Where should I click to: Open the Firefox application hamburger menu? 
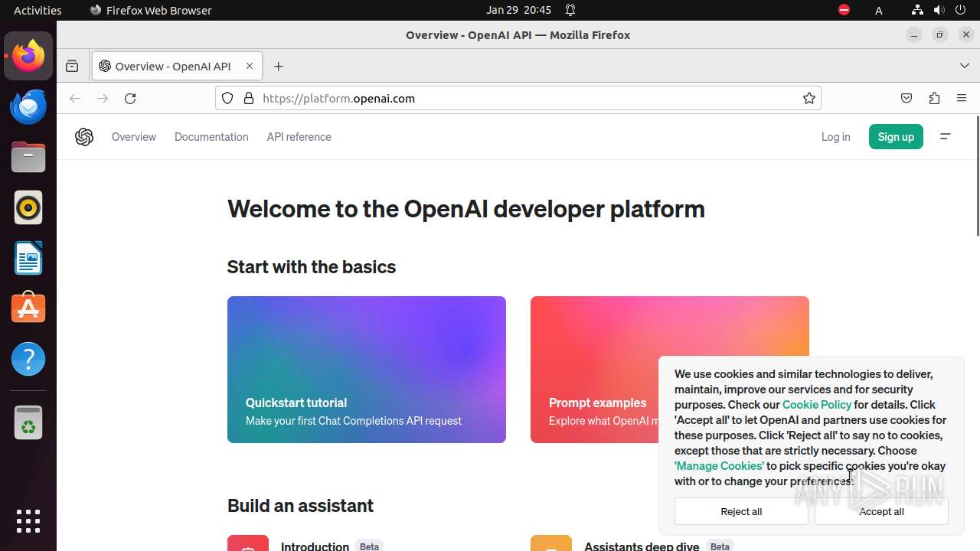[962, 99]
